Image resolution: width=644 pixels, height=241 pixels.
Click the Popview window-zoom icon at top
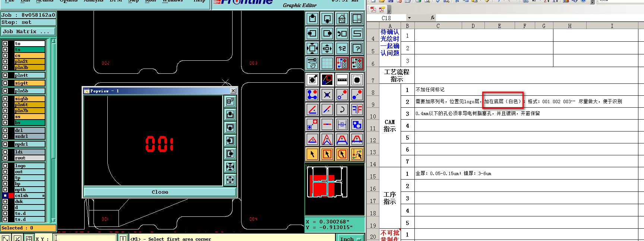230,101
